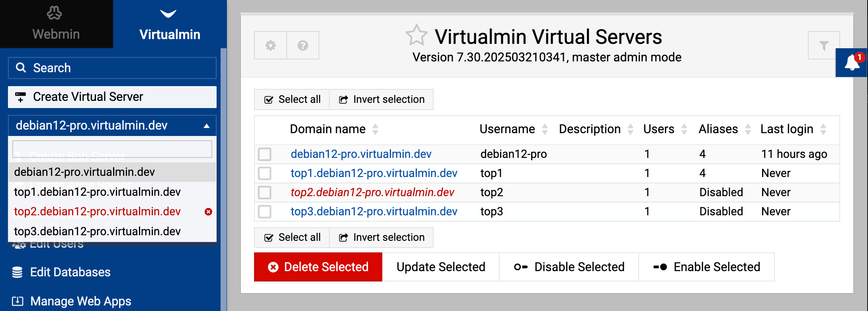Click the bottom Select all button
868x311 pixels.
292,237
